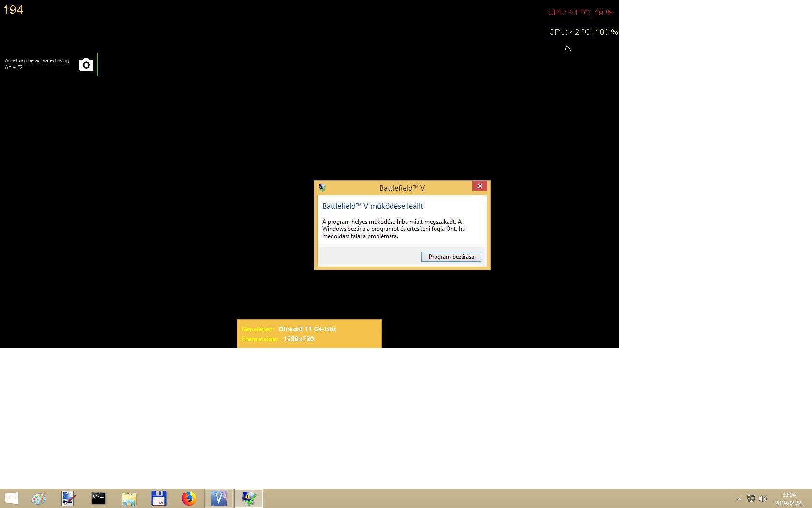
Task: Open the Windows Start menu
Action: [11, 498]
